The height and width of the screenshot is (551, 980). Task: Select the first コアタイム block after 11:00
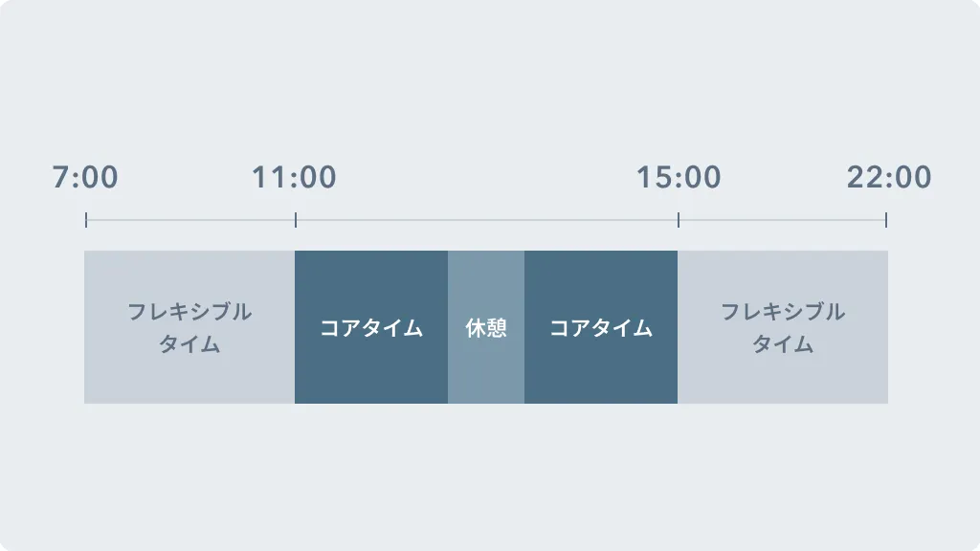pos(371,327)
